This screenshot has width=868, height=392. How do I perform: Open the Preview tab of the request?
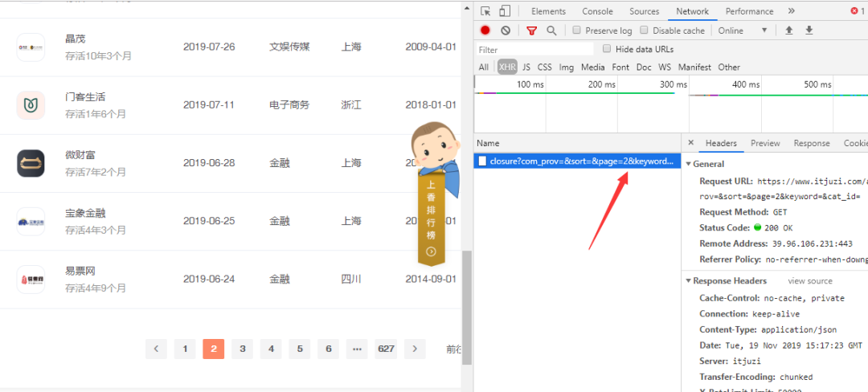point(765,143)
